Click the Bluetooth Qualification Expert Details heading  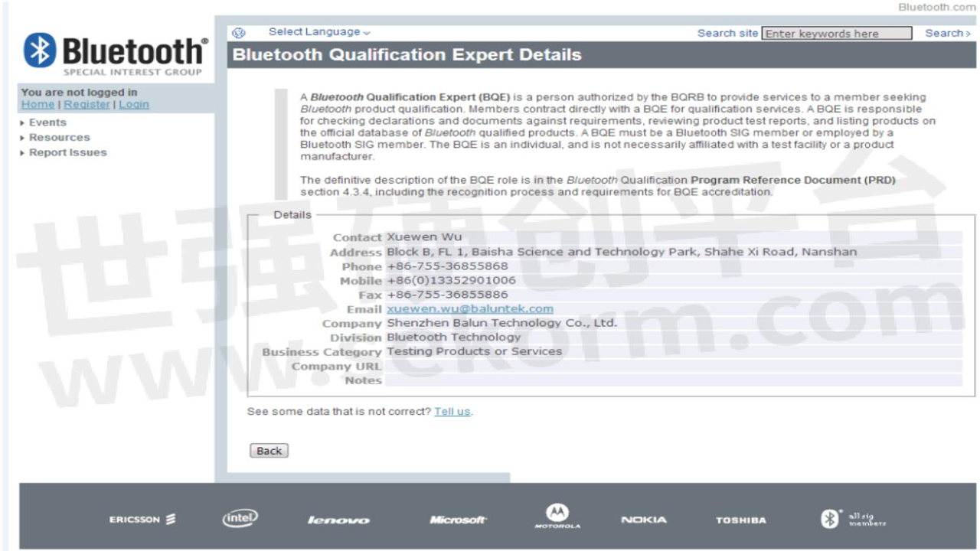(x=407, y=55)
